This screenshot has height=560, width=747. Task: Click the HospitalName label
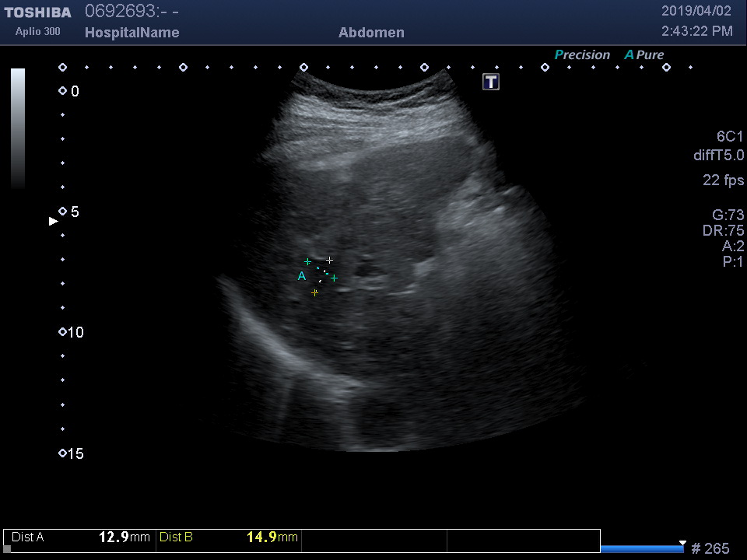(132, 33)
